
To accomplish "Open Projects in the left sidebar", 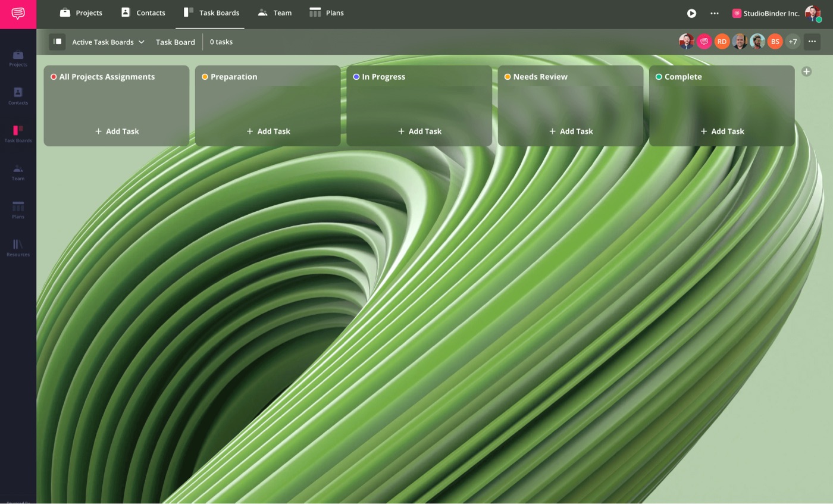I will coord(18,58).
